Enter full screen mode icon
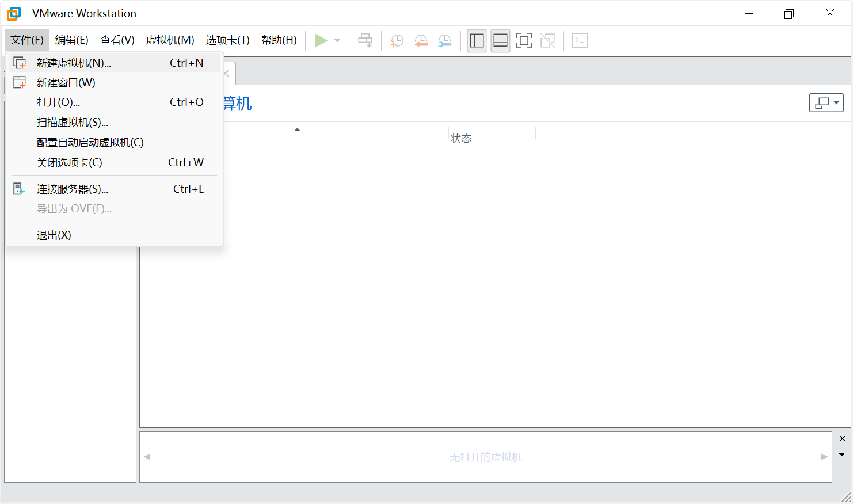Image resolution: width=853 pixels, height=504 pixels. [x=524, y=40]
